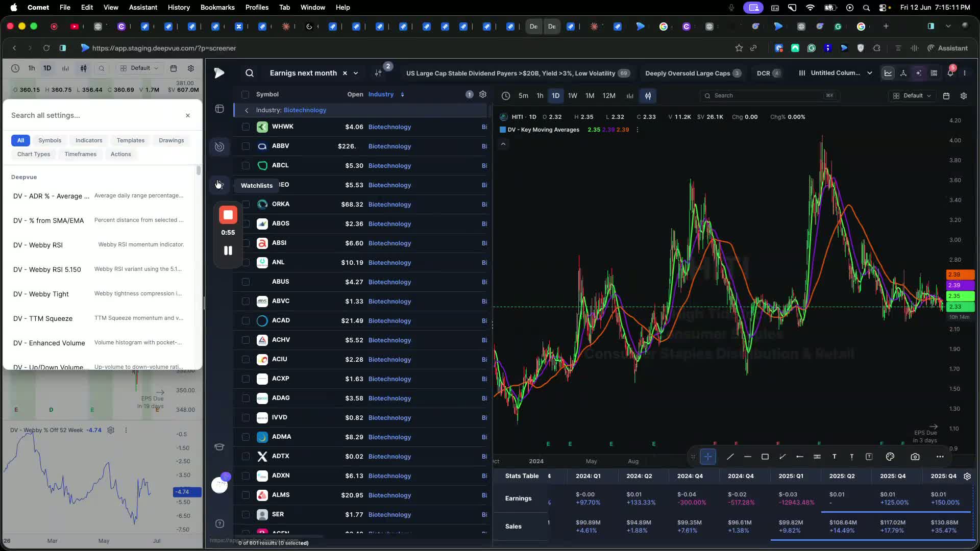This screenshot has width=980, height=551.
Task: Select the crosshair cursor drawing tool
Action: pyautogui.click(x=708, y=457)
